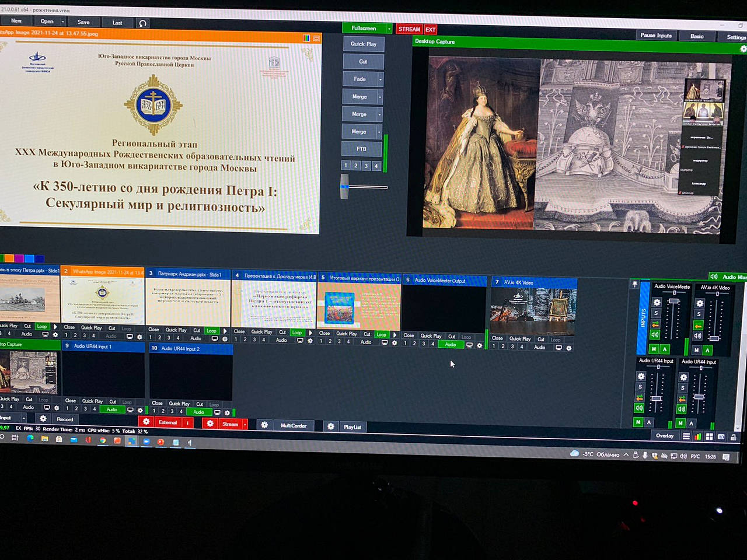Expand the Fade transition dropdown arrow
The height and width of the screenshot is (560, 747).
[381, 79]
